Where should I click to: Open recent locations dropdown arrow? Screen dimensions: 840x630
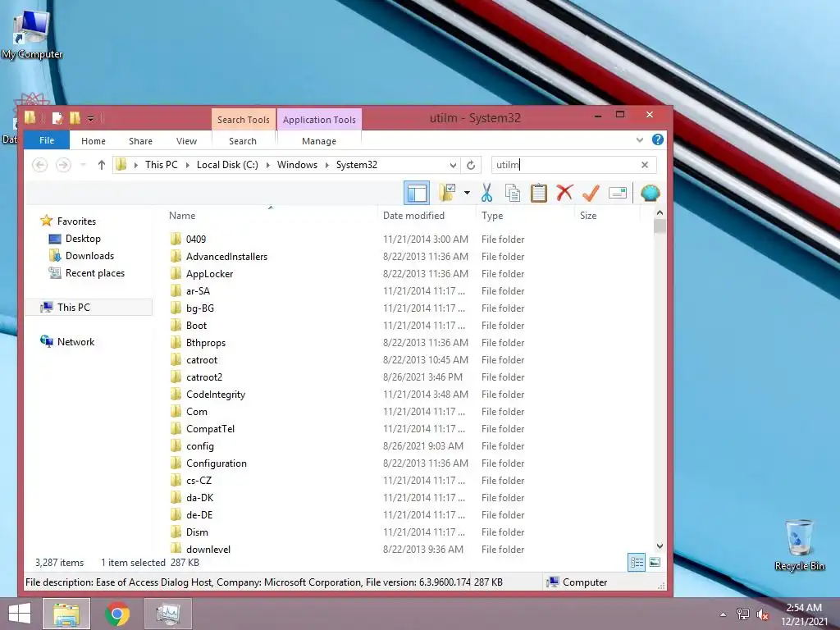83,165
